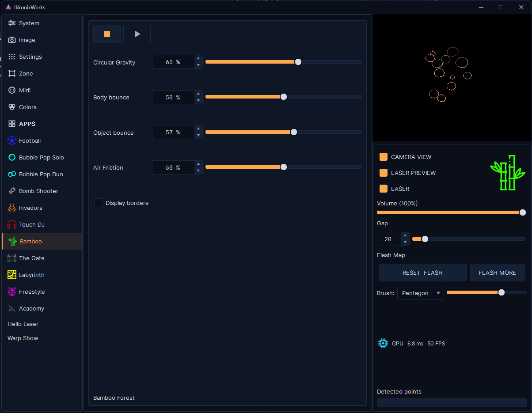Image resolution: width=532 pixels, height=413 pixels.
Task: Start the Bamboo app with play button
Action: [x=137, y=34]
